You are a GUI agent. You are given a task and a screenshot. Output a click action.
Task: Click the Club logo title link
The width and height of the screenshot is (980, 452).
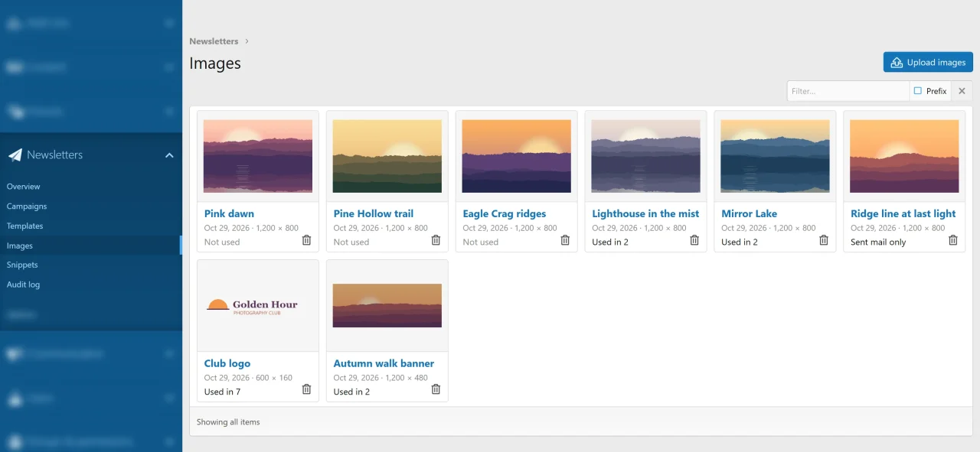(227, 363)
